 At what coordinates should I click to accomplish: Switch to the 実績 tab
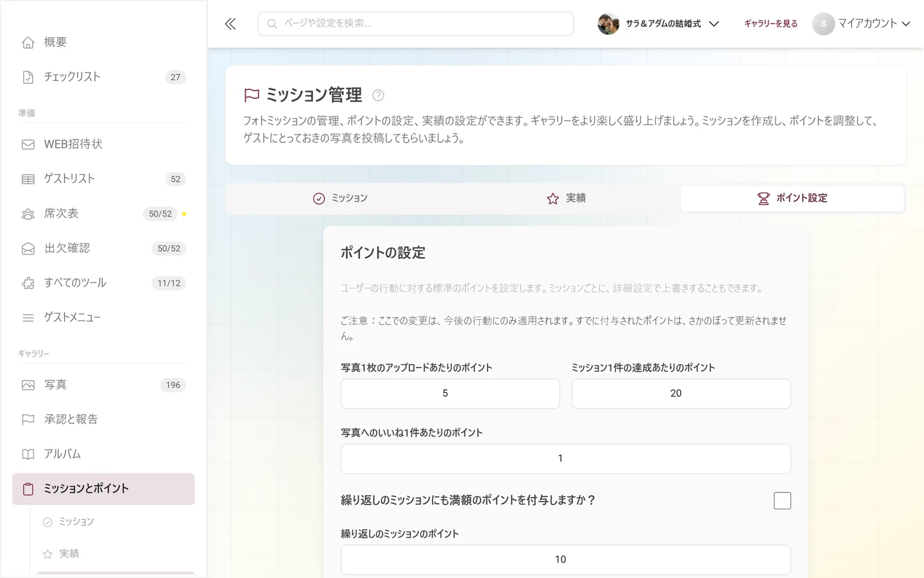566,198
